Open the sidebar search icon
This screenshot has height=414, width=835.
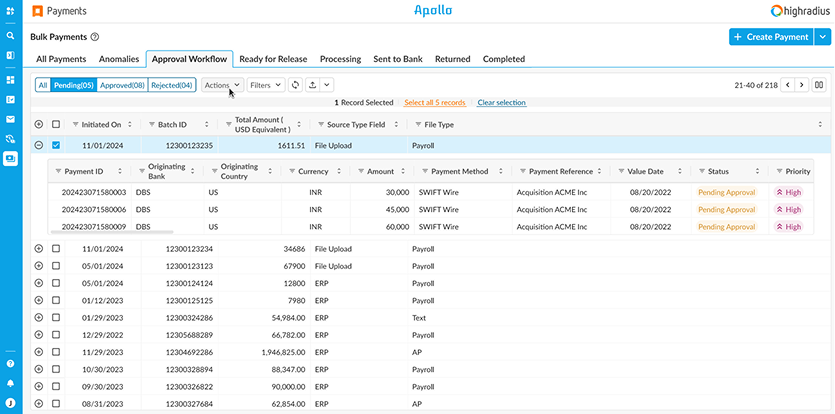(10, 36)
